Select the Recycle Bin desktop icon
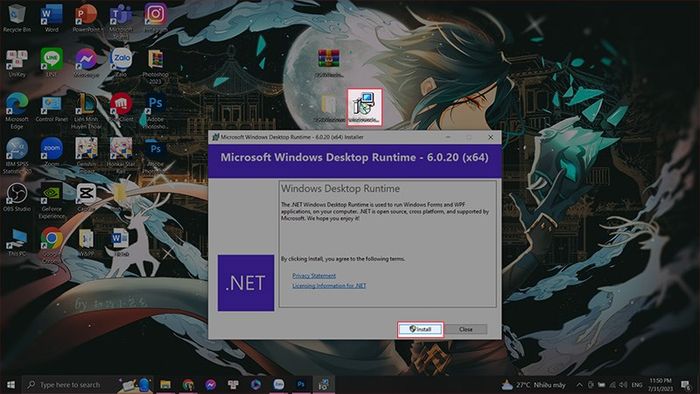Viewport: 700px width, 394px height. tap(17, 18)
